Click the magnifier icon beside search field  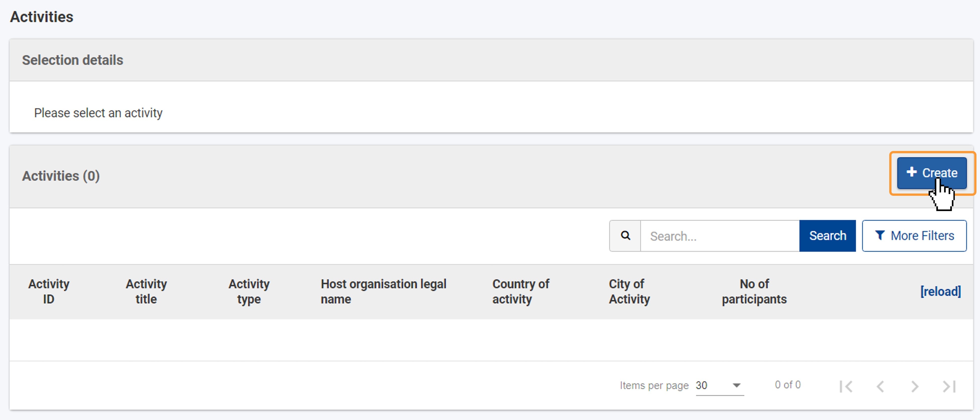tap(625, 236)
